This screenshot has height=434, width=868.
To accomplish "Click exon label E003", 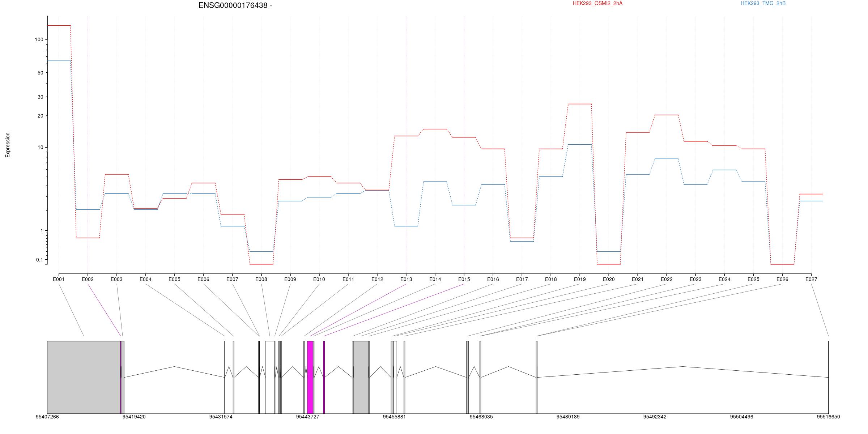I will click(x=116, y=279).
